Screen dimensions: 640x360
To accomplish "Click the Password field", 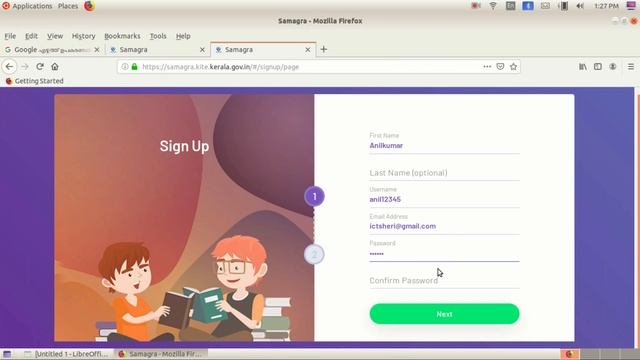I will [444, 253].
